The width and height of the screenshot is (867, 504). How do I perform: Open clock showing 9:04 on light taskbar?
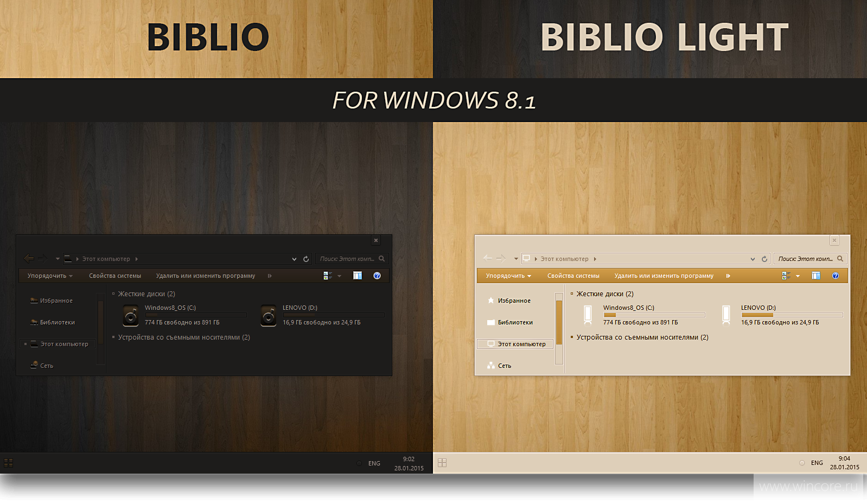pos(845,463)
